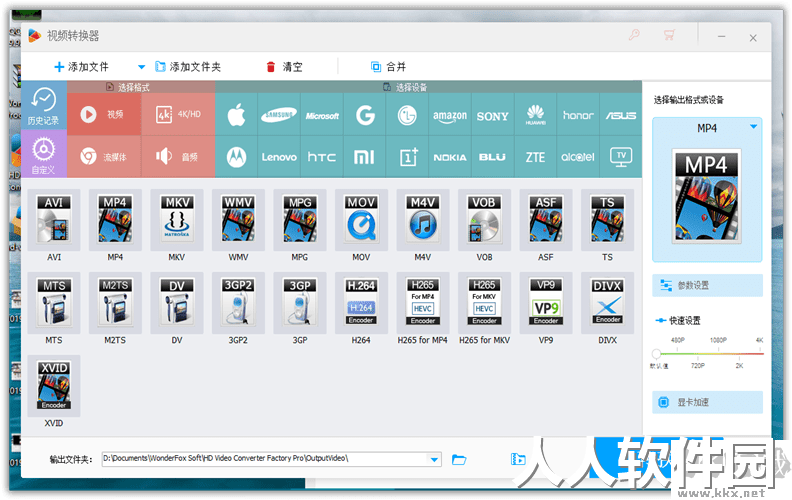Toggle 显卡加速 GPU acceleration
Viewport: 792px width, 500px height.
(x=707, y=403)
